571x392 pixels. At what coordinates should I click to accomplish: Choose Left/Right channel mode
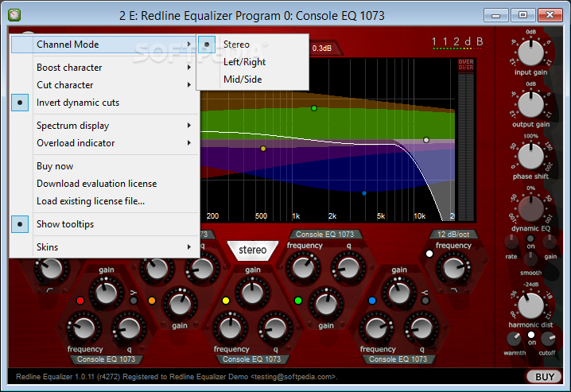[253, 62]
